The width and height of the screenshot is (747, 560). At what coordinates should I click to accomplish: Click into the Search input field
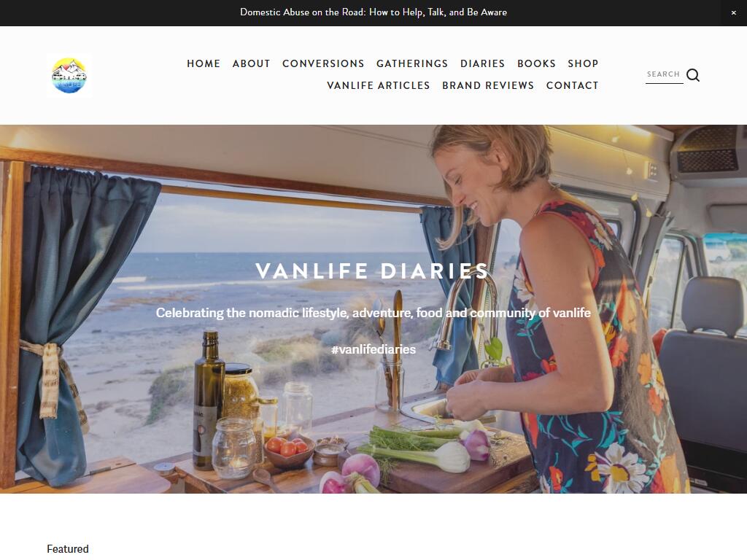tap(664, 75)
